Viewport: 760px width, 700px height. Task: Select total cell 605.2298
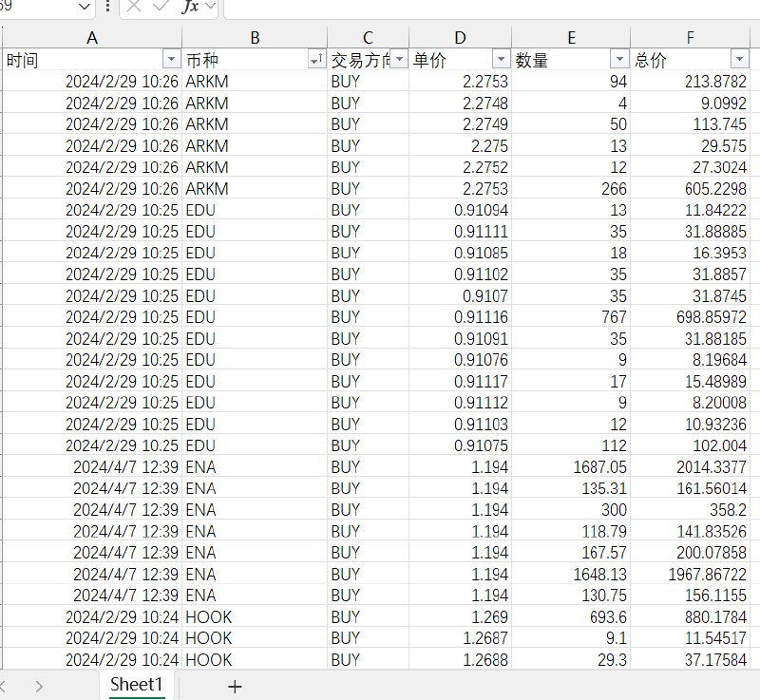click(x=691, y=188)
